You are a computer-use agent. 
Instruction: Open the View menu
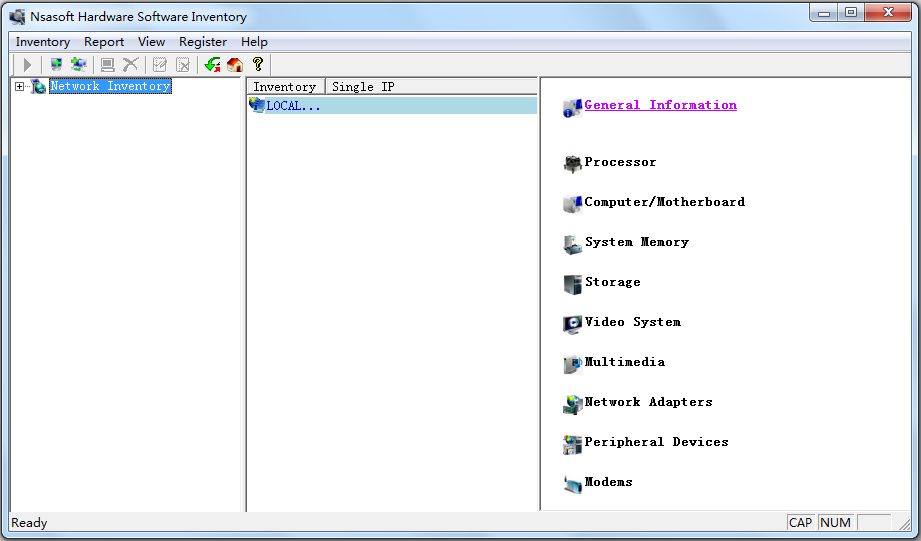coord(152,42)
